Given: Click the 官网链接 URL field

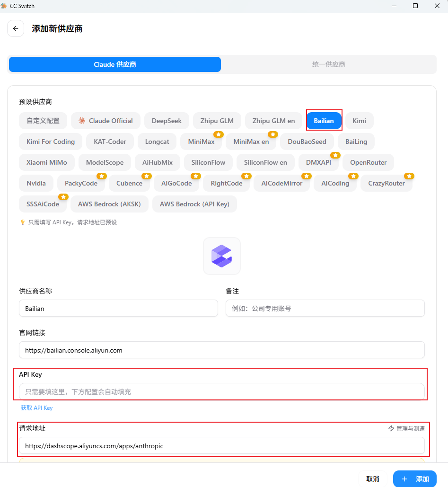Looking at the screenshot, I should (x=222, y=350).
